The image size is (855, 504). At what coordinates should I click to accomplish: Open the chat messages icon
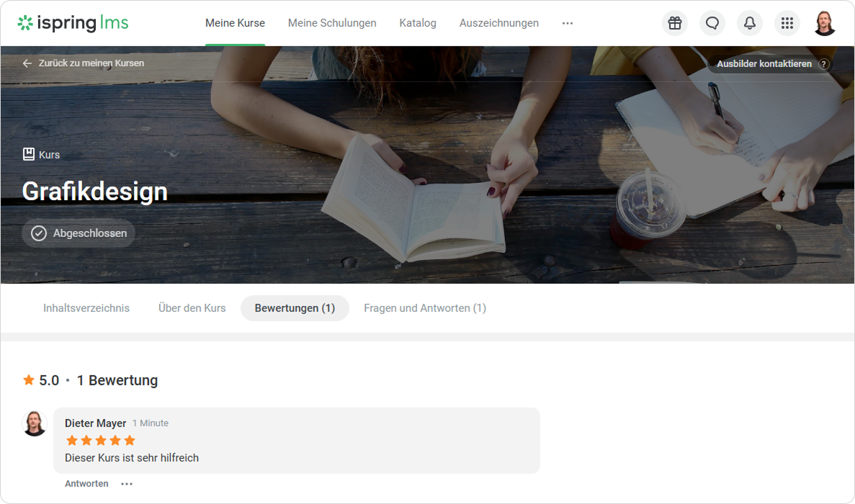click(x=712, y=23)
